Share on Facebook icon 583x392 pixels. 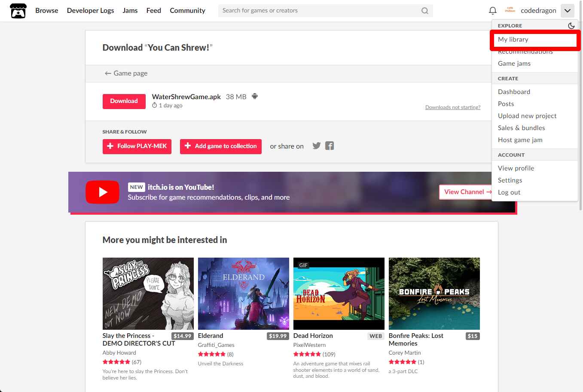click(x=330, y=146)
